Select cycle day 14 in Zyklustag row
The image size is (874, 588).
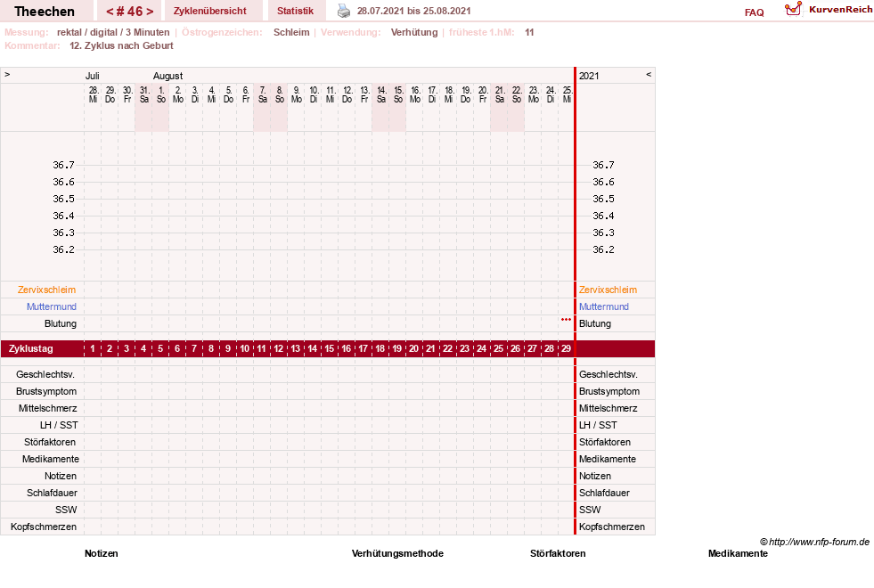coord(313,349)
